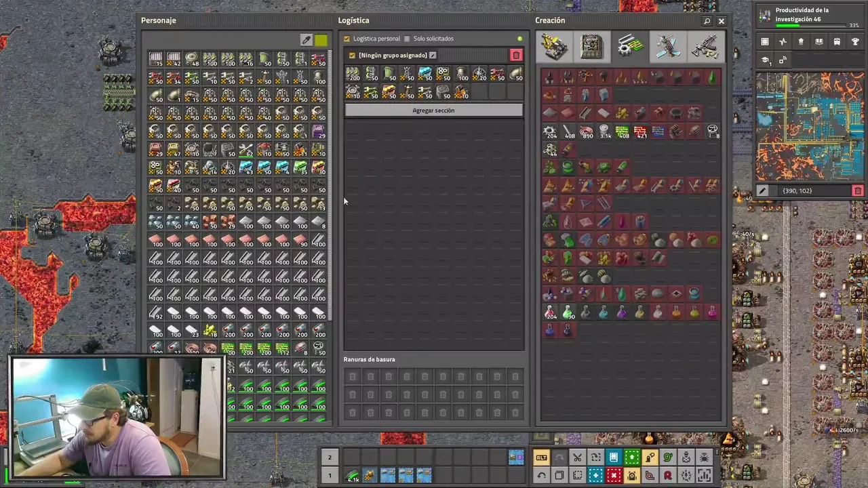Select quickbar belt slot showing 4.1k
The height and width of the screenshot is (488, 868).
coord(352,475)
